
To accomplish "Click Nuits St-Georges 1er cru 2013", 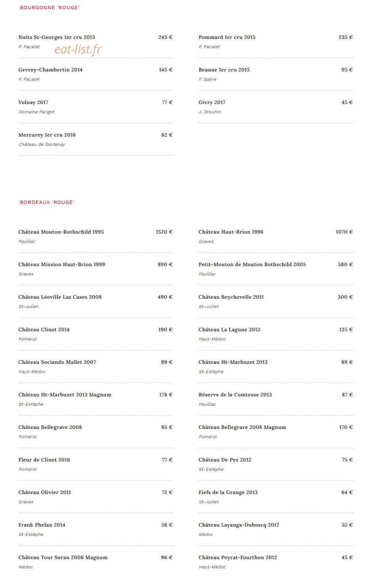I will pos(57,37).
